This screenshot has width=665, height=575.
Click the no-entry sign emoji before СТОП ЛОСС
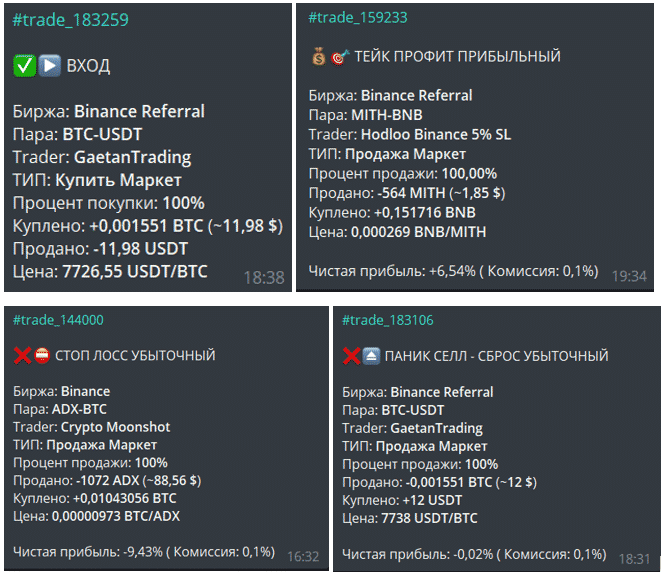pos(42,355)
